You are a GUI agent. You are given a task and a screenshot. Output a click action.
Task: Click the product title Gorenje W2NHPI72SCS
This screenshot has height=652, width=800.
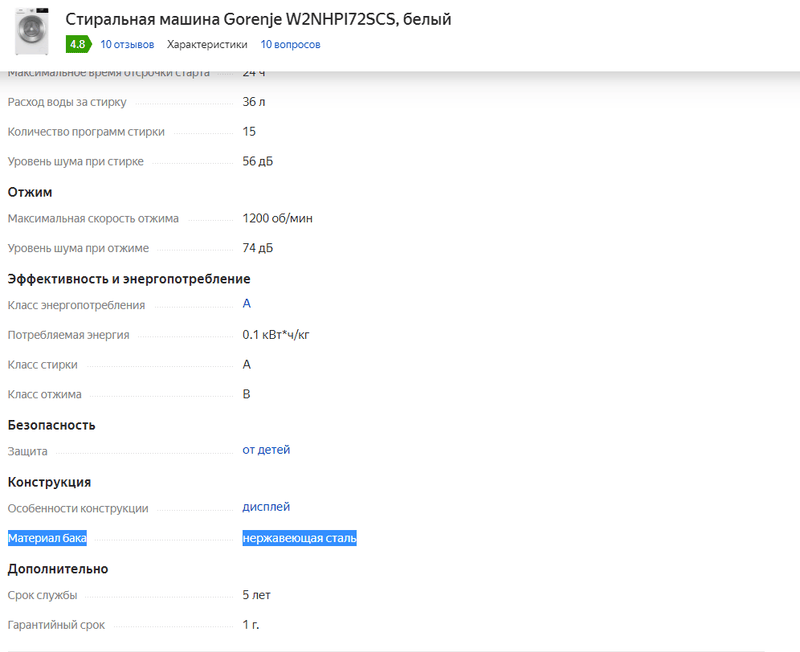coord(258,19)
